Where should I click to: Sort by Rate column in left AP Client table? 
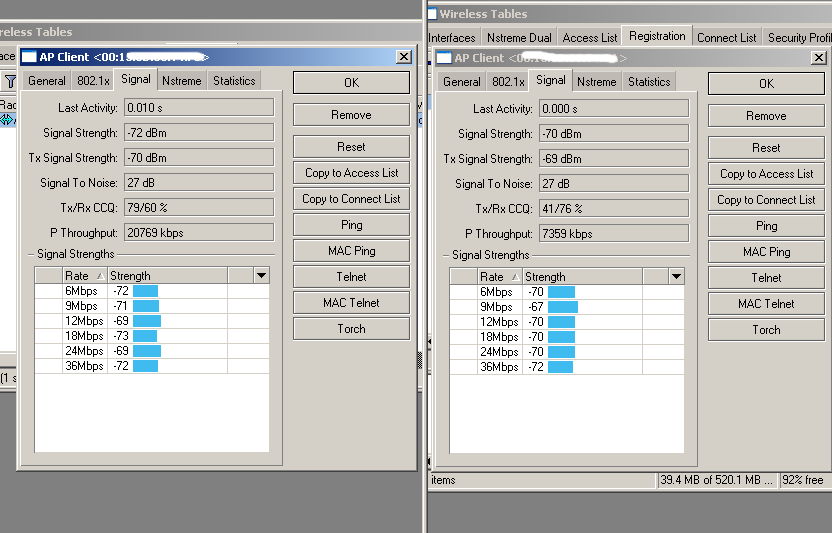click(85, 276)
